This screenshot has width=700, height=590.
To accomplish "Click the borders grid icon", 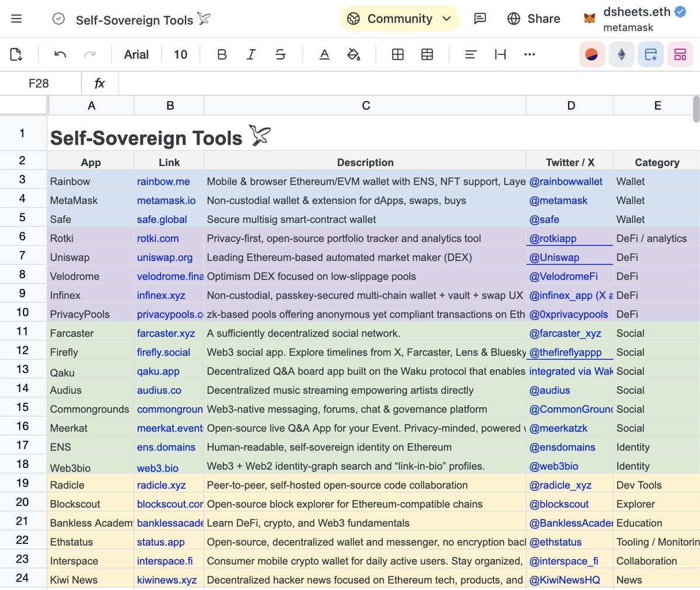I will tap(398, 54).
